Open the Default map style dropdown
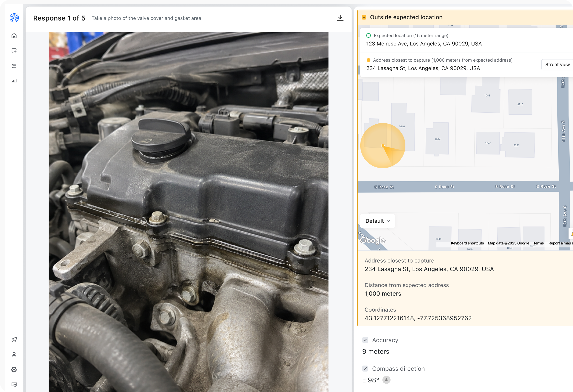Screen dimensions: 573x392 [x=377, y=221]
